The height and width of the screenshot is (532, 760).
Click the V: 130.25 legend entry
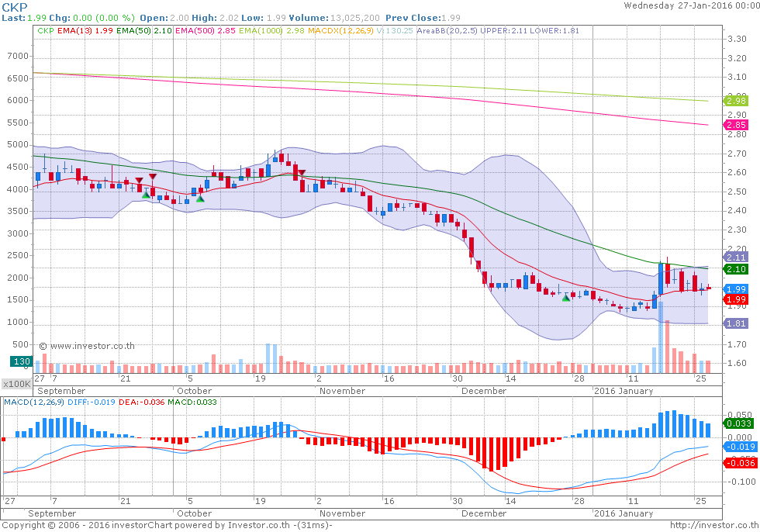tap(395, 30)
